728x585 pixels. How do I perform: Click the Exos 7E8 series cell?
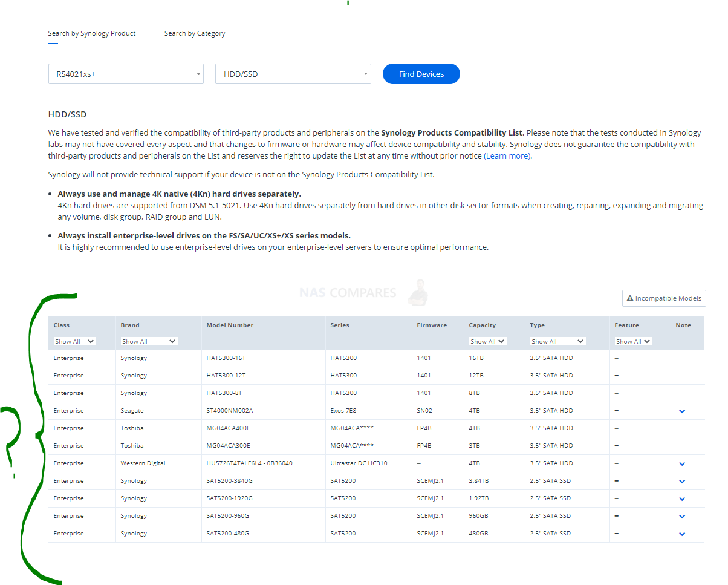(344, 411)
